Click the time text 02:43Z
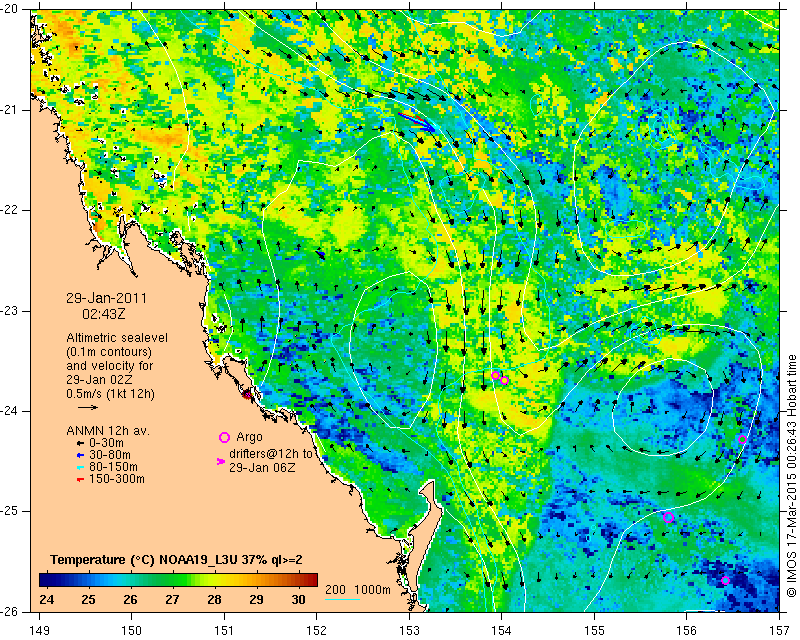 point(104,314)
